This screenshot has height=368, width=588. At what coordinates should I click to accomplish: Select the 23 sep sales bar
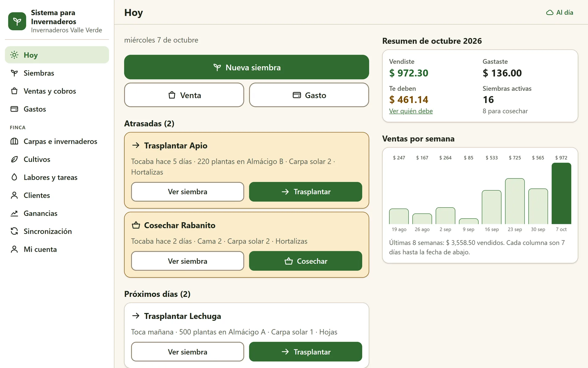515,201
